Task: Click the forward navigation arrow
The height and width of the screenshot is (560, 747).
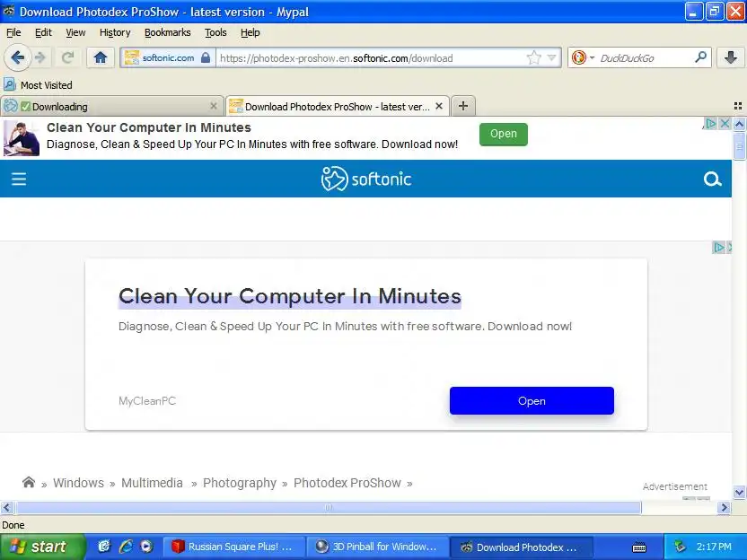Action: pos(40,58)
